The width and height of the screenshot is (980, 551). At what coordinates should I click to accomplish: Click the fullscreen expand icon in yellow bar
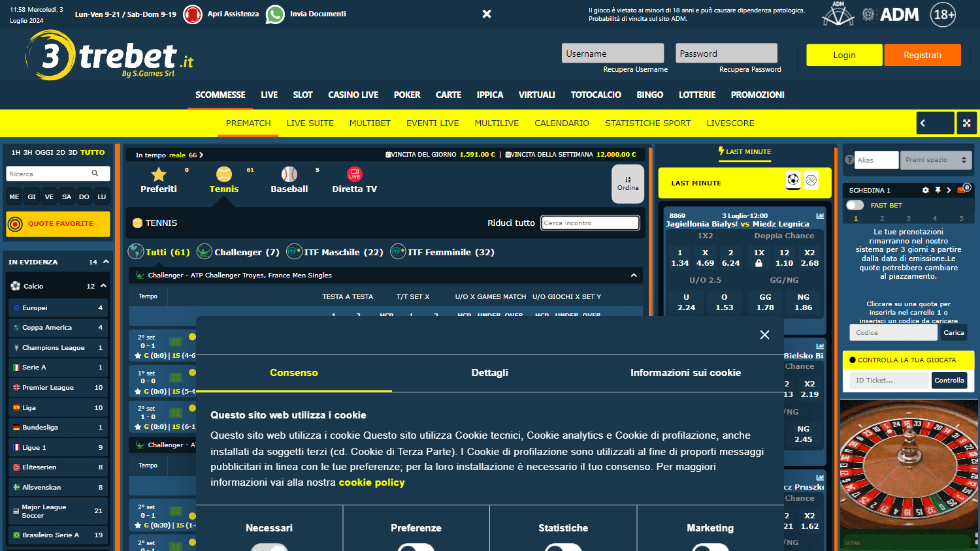click(966, 123)
